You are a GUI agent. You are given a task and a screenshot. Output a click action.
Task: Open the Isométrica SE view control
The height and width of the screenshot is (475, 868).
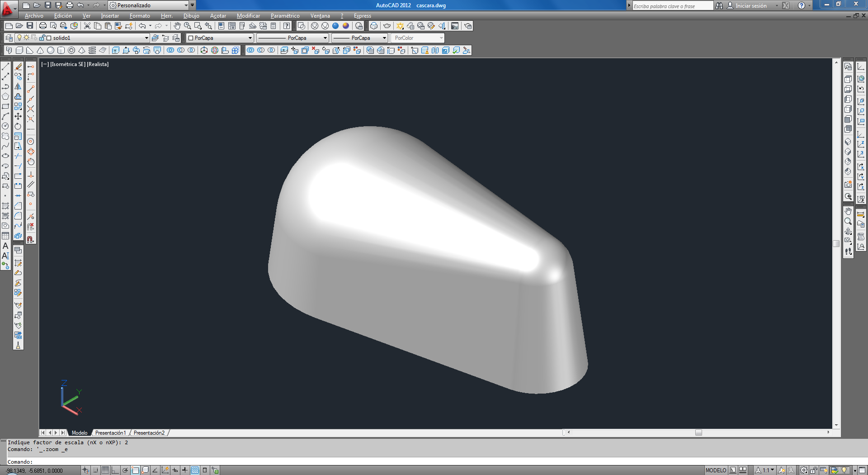[x=68, y=64]
